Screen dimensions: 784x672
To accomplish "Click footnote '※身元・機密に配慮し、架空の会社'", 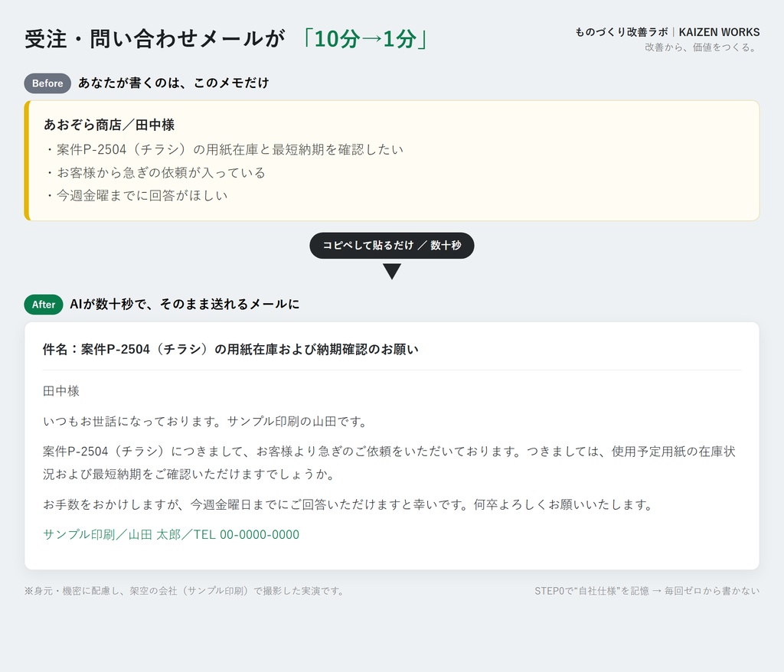I will [x=185, y=591].
